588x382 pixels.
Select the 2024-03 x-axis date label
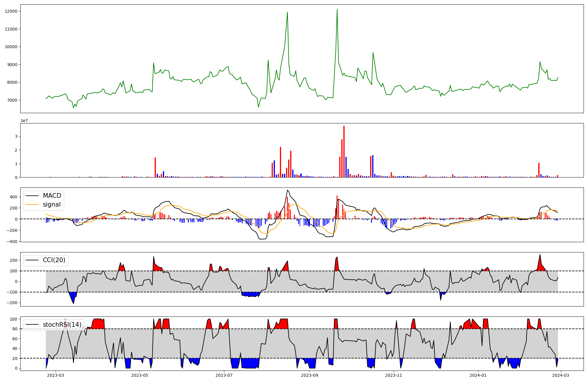[x=561, y=375]
